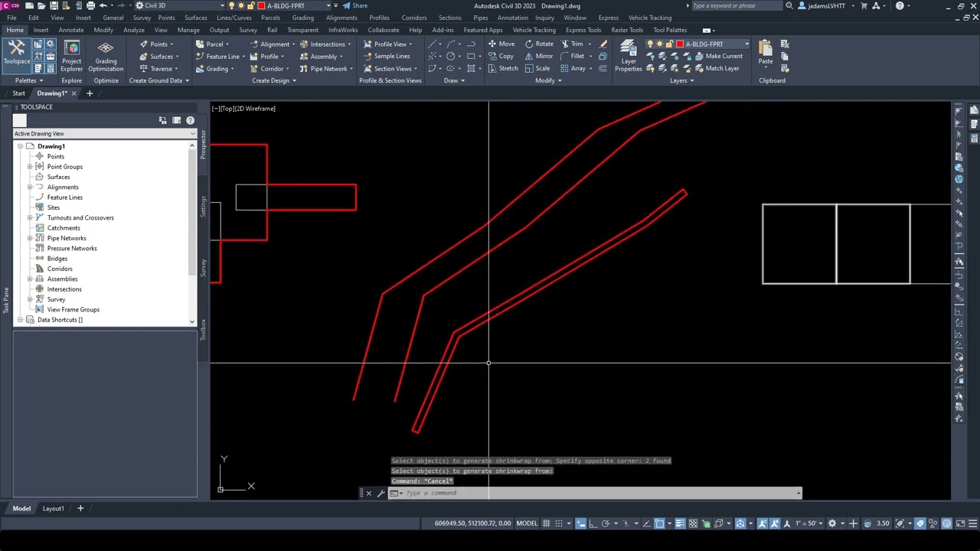Select Data Shortcuts [] tree item

(x=60, y=320)
